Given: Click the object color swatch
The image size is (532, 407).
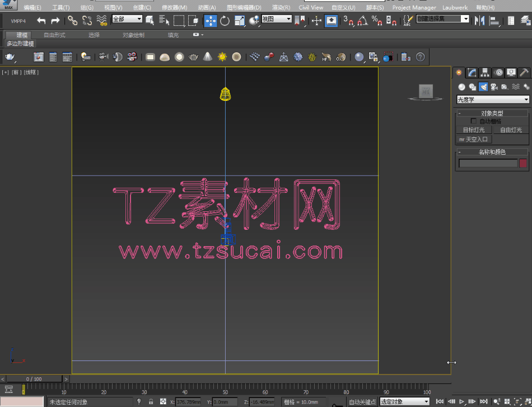Looking at the screenshot, I should (523, 163).
